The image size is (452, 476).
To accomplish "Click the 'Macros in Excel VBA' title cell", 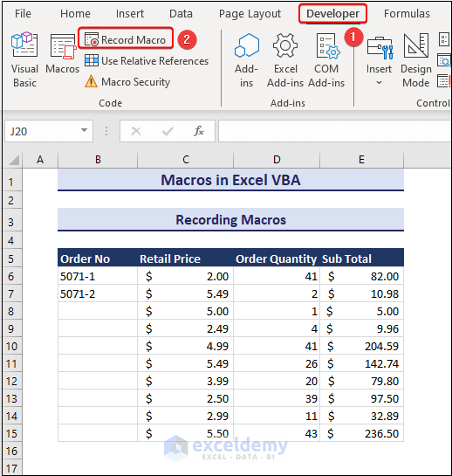I will pyautogui.click(x=230, y=180).
